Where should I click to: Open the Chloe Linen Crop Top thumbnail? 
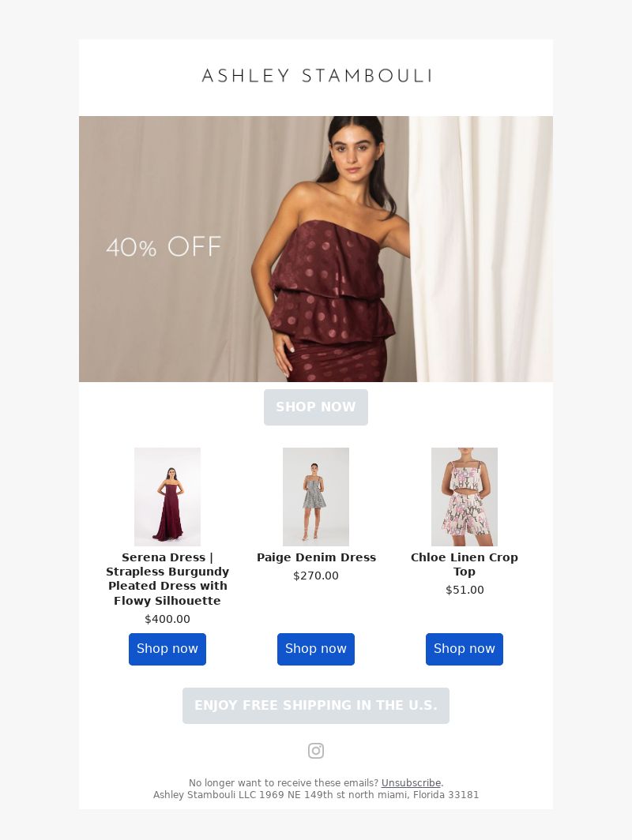(x=465, y=497)
